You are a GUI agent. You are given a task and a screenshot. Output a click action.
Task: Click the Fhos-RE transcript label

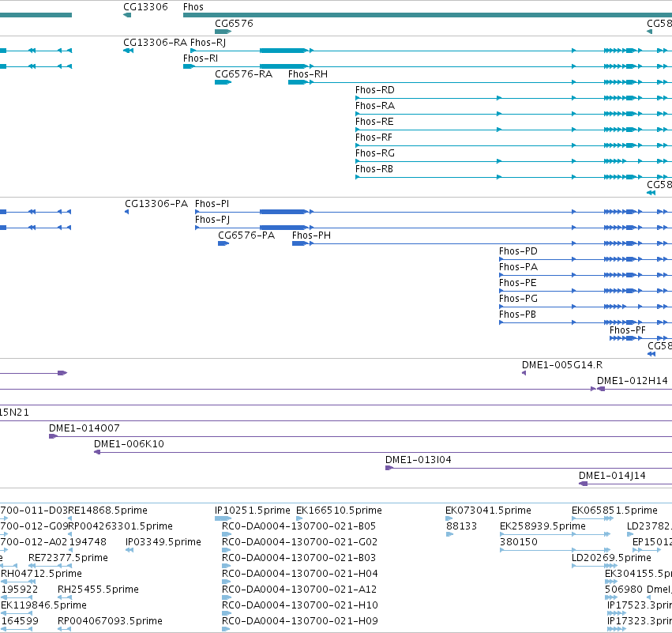pyautogui.click(x=374, y=122)
